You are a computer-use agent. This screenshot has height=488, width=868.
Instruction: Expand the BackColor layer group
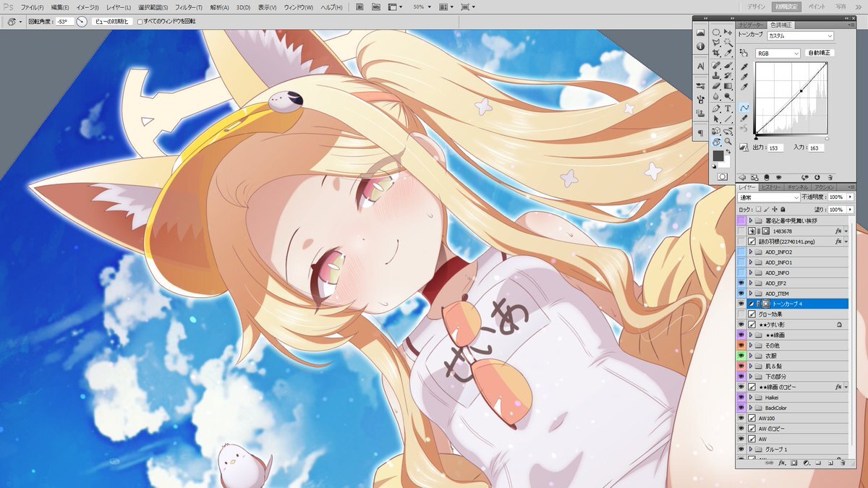pyautogui.click(x=751, y=408)
